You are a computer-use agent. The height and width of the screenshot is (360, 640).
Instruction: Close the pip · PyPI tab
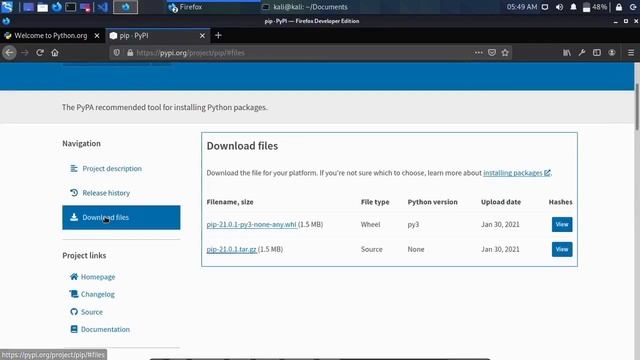click(202, 36)
